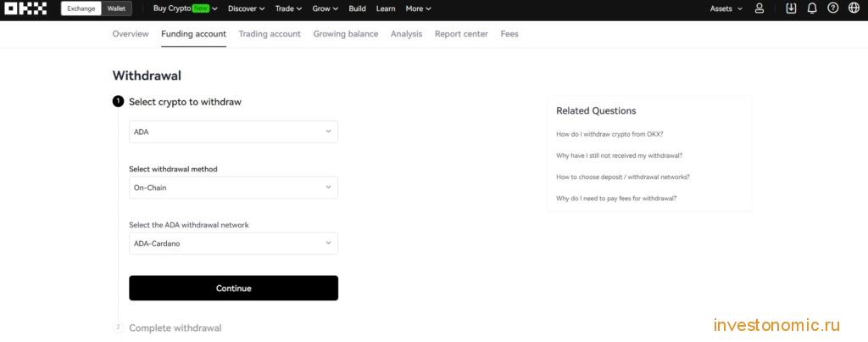Open the ADA-Cardano network dropdown

pyautogui.click(x=234, y=244)
